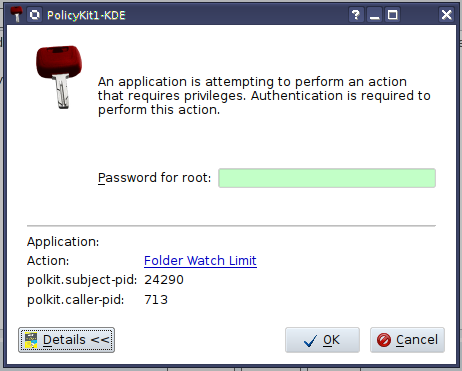Open the Folder Watch Limit link
Image resolution: width=462 pixels, height=371 pixels.
[x=200, y=261]
